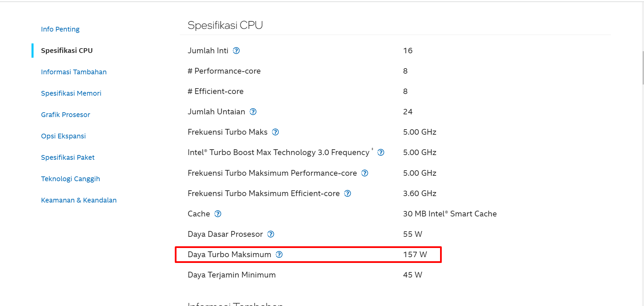The height and width of the screenshot is (306, 644).
Task: Open help tooltip for Frekuensi Turbo Maks
Action: pos(275,132)
